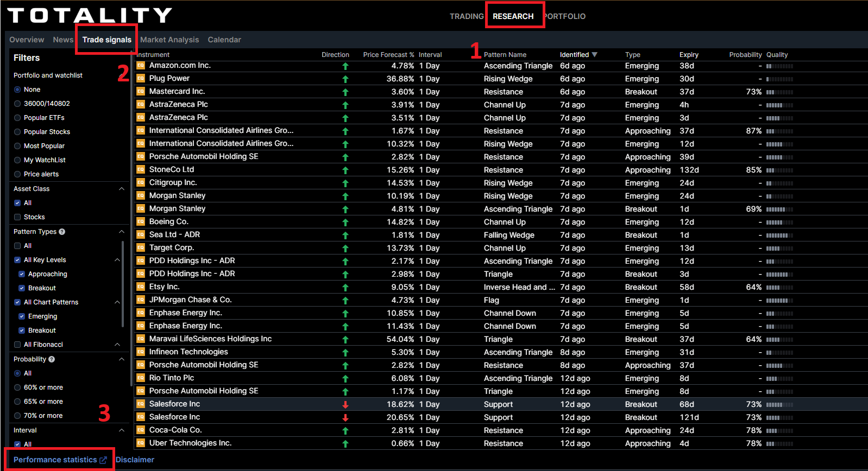Click the EQ icon beside Plug Power
This screenshot has height=471, width=868.
[141, 79]
